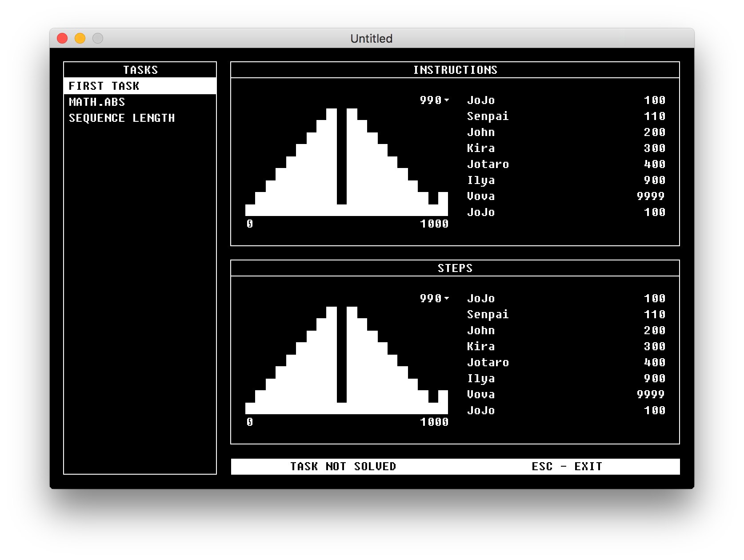This screenshot has width=744, height=560.
Task: Click John in the INSTRUCTIONS leaderboard
Action: [x=481, y=132]
